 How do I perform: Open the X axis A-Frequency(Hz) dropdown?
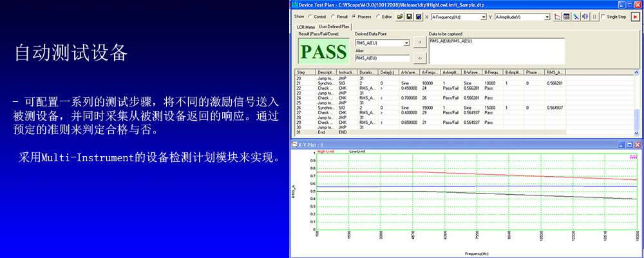[x=484, y=17]
